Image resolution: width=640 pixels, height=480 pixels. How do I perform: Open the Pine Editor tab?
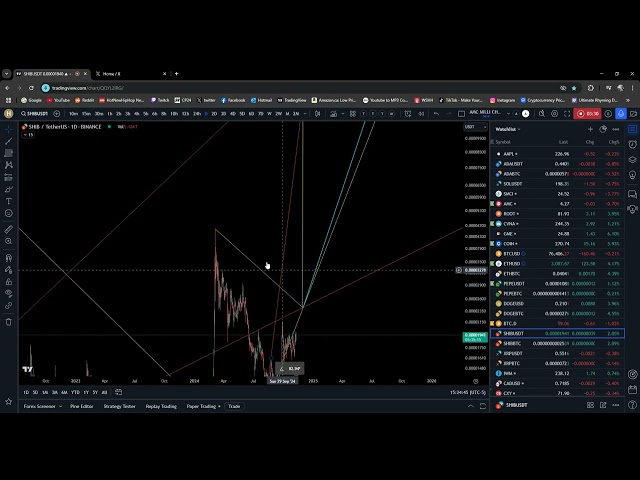[x=82, y=406]
